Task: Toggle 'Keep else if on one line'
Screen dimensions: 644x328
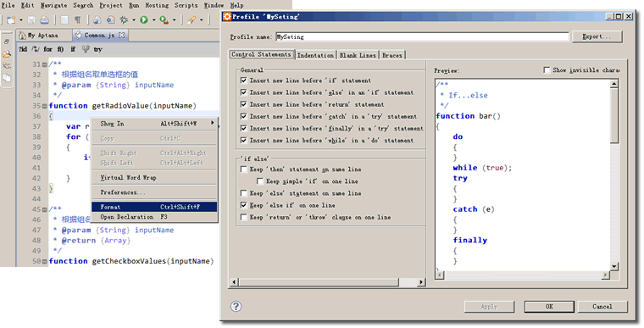Action: pos(243,205)
